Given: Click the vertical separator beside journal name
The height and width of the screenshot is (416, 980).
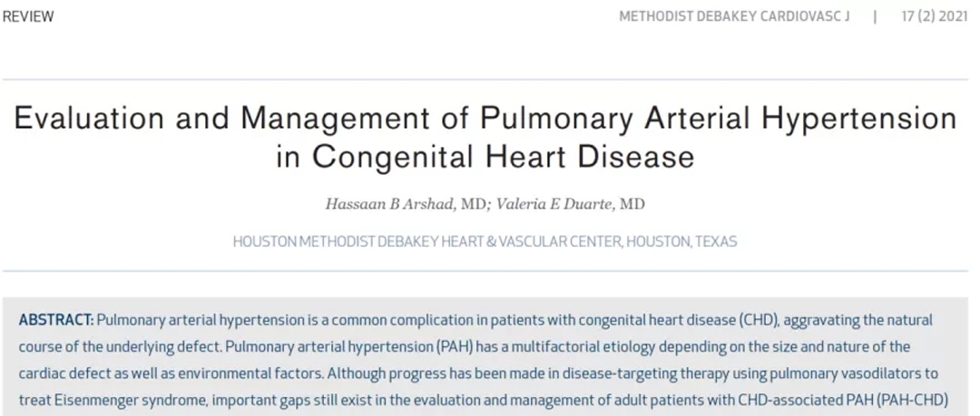Looking at the screenshot, I should pos(875,17).
